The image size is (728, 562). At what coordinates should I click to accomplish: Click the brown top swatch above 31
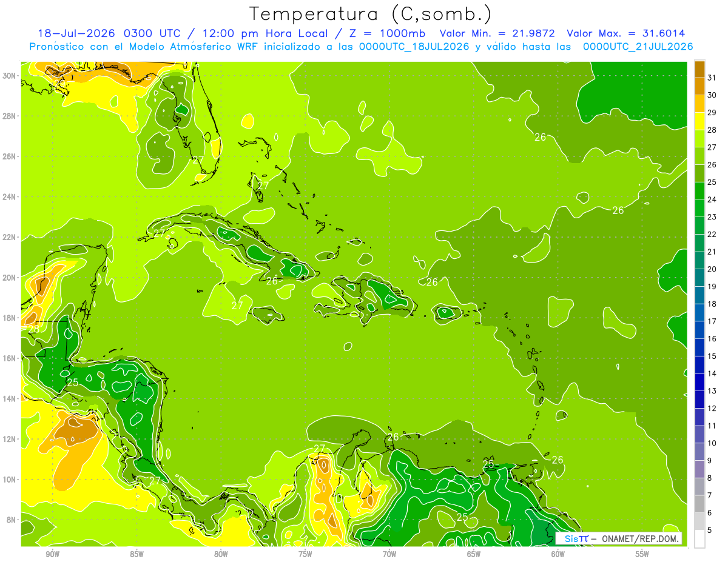pyautogui.click(x=699, y=69)
